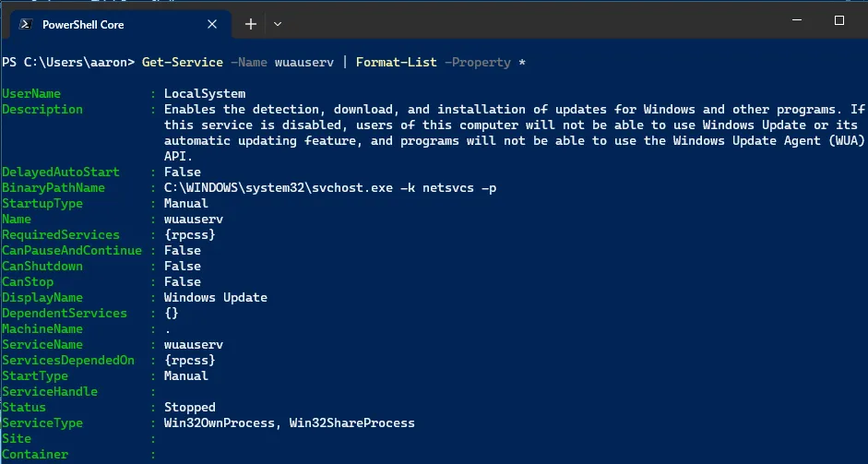Click the RequiredServices {rpcss} value
This screenshot has height=464, width=868.
[x=189, y=235]
